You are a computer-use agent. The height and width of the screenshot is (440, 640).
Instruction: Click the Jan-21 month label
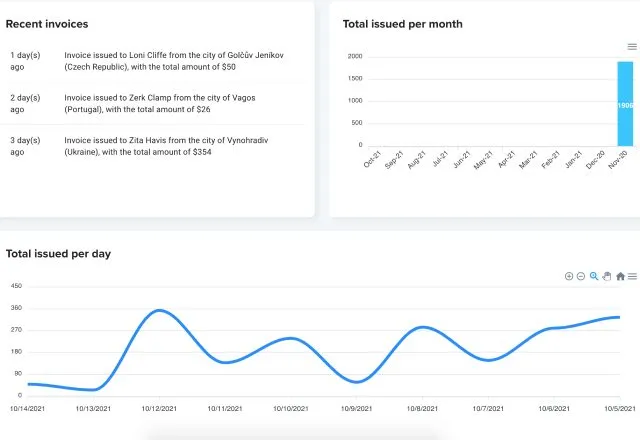click(573, 159)
